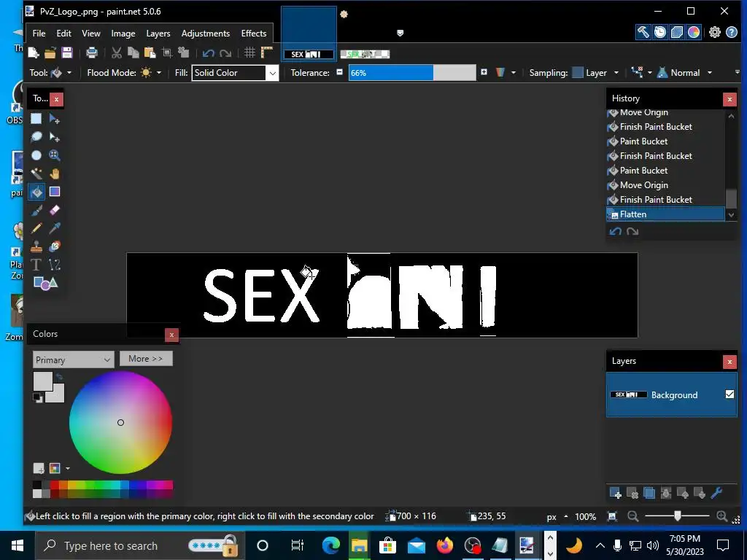The image size is (747, 560).
Task: Select the Move Selected Pixels tool
Action: click(x=54, y=119)
